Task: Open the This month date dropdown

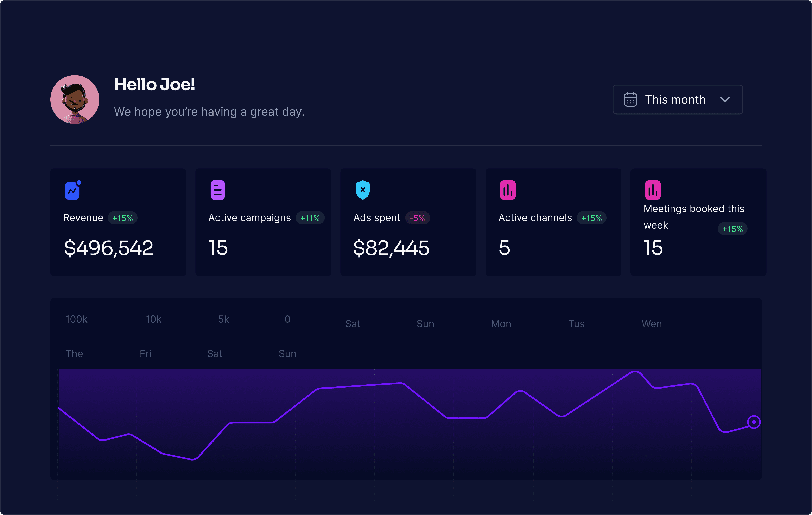Action: (x=677, y=99)
